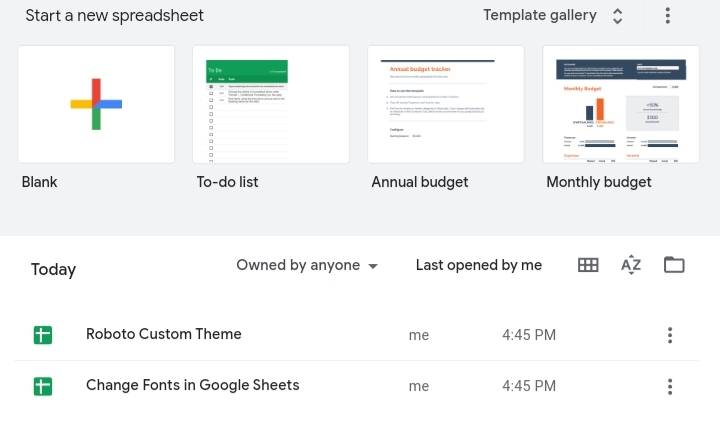The width and height of the screenshot is (720, 426).
Task: Click the Sheets icon for Roboto Custom Theme
Action: tap(43, 335)
